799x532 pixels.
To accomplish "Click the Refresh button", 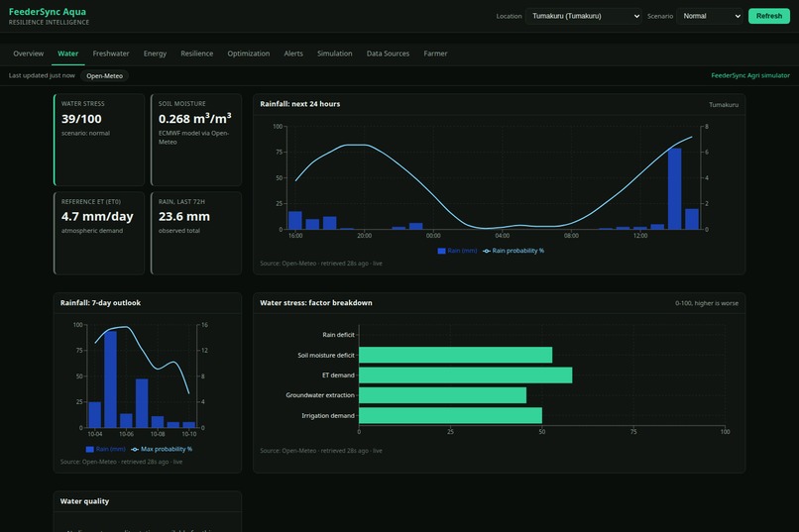I will (769, 16).
